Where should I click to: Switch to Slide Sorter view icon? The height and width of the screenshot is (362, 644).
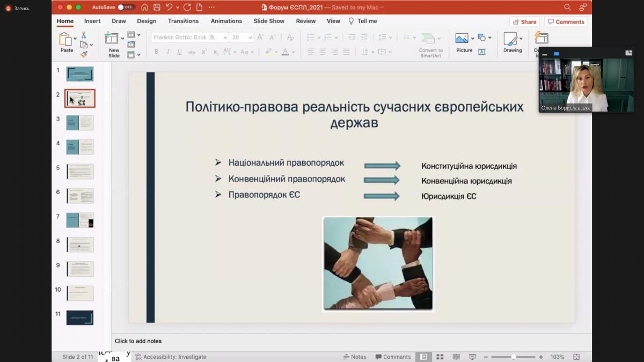(440, 357)
